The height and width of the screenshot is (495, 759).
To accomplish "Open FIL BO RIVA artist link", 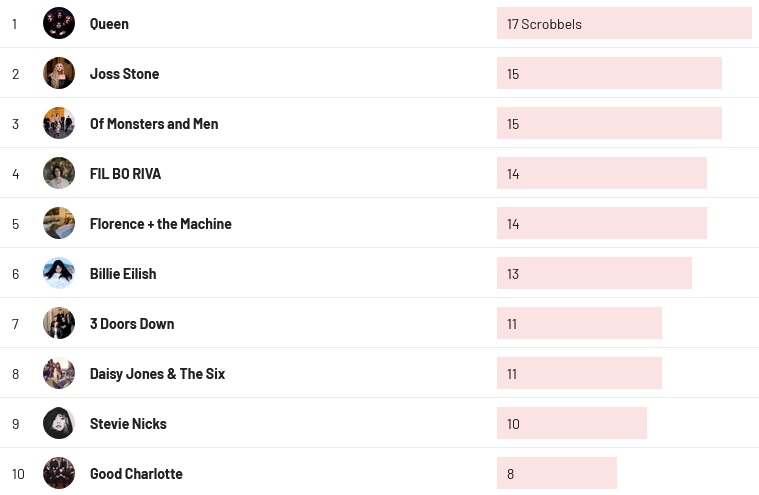I will pyautogui.click(x=125, y=174).
